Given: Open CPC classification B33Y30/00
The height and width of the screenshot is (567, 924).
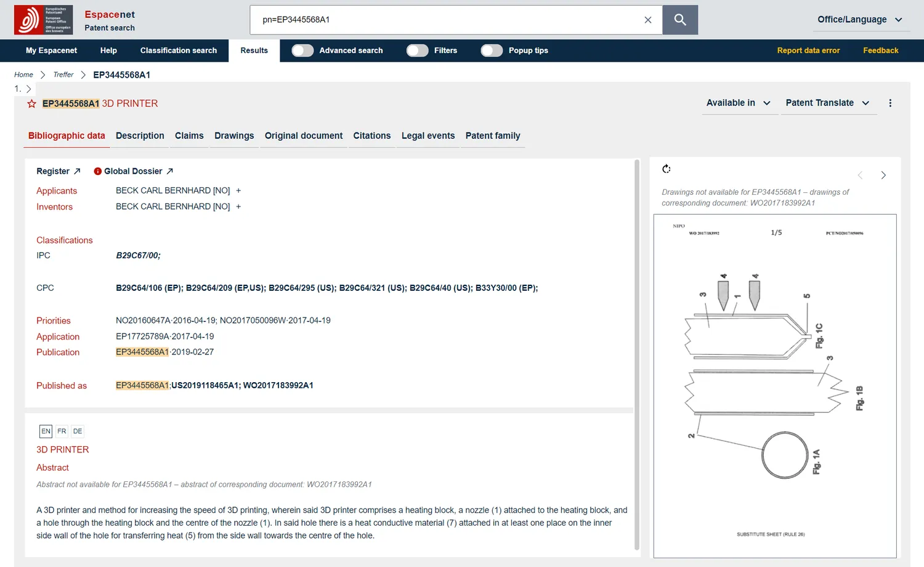Looking at the screenshot, I should click(506, 288).
